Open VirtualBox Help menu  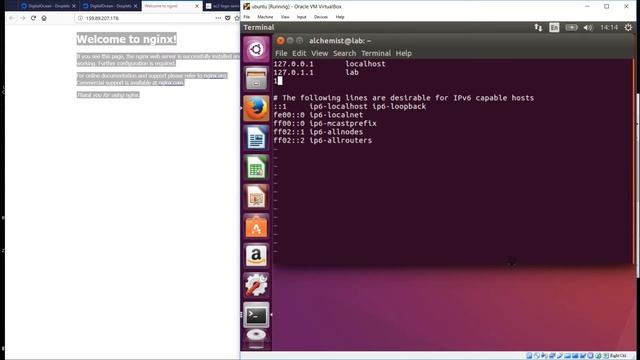click(x=340, y=17)
